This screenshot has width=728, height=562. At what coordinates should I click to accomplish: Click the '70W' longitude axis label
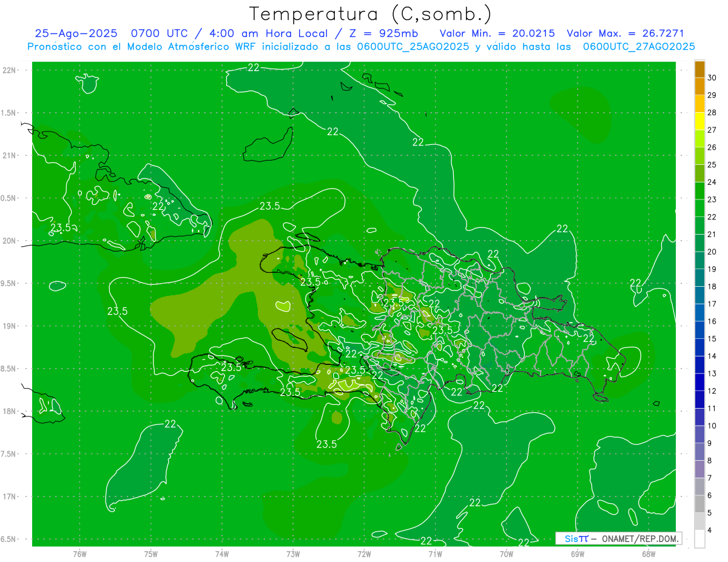click(507, 554)
